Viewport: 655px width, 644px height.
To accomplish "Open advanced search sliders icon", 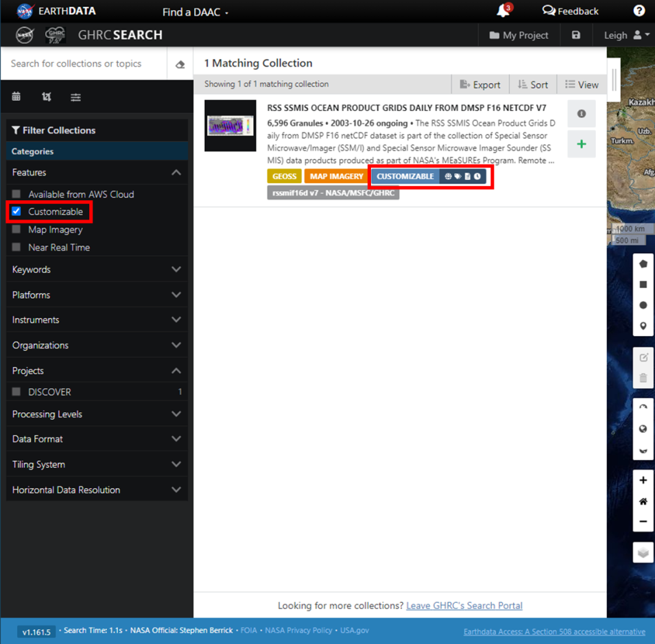I will 75,97.
